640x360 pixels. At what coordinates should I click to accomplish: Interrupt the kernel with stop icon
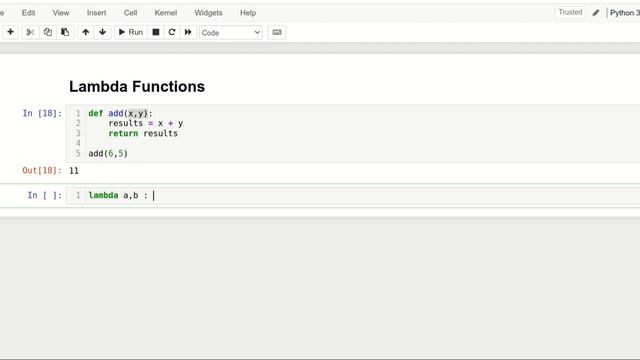pyautogui.click(x=156, y=32)
